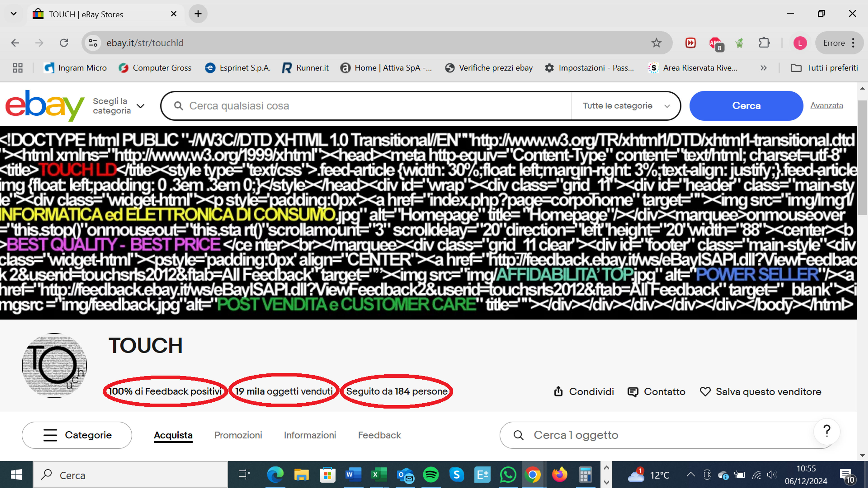Click the blue Cerca button
Image resolution: width=868 pixels, height=488 pixels.
(746, 106)
